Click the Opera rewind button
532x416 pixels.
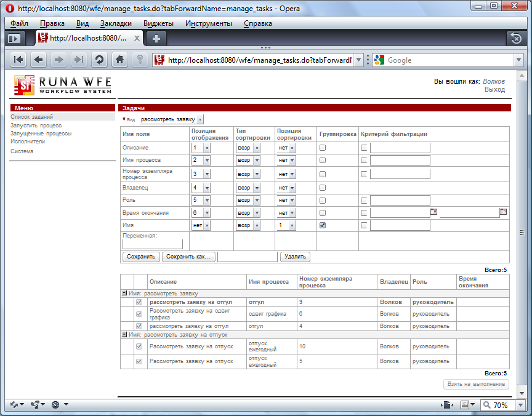coord(18,60)
